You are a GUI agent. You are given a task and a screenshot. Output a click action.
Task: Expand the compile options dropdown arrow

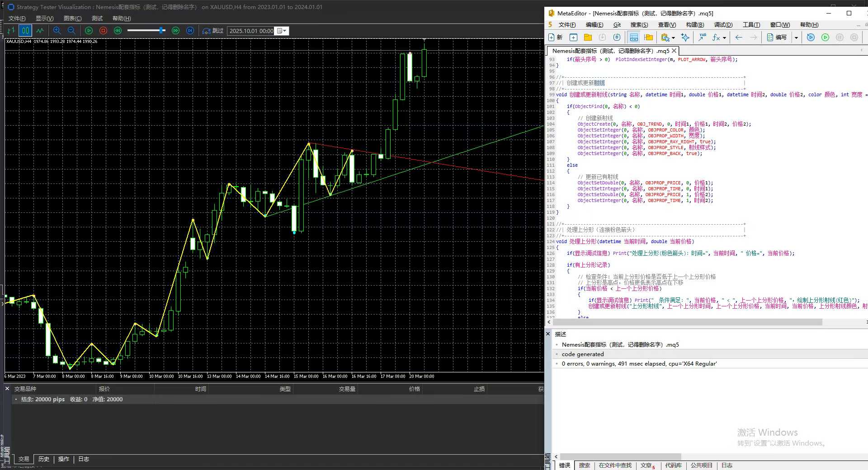tap(796, 38)
